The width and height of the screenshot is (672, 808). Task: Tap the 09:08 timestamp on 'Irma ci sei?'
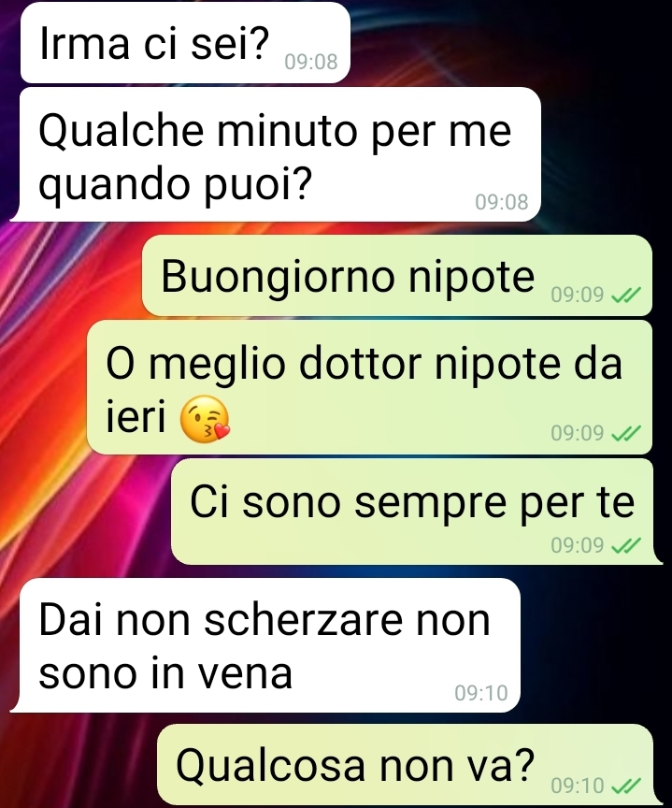(x=311, y=62)
